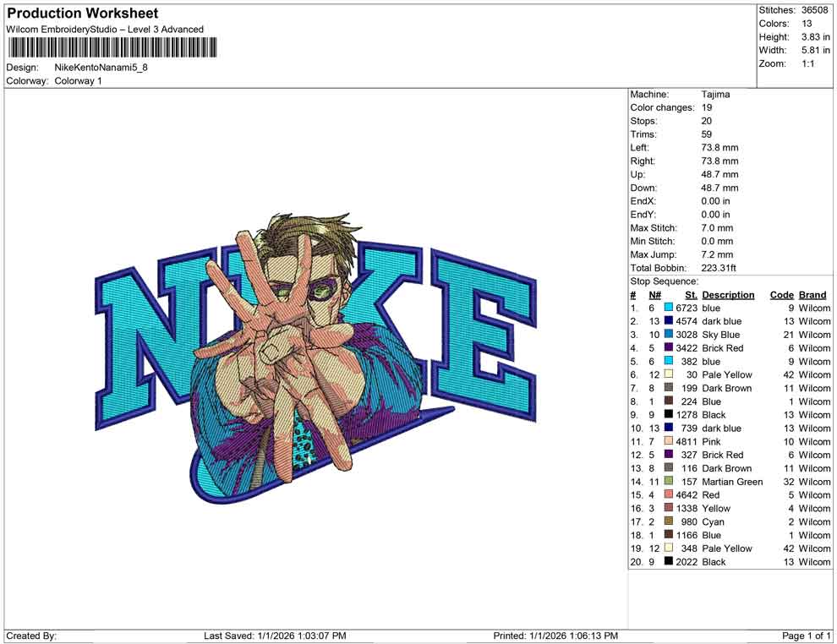Click the blue swatch with 382 stitches
Screen dimensions: 837x644
[668, 361]
